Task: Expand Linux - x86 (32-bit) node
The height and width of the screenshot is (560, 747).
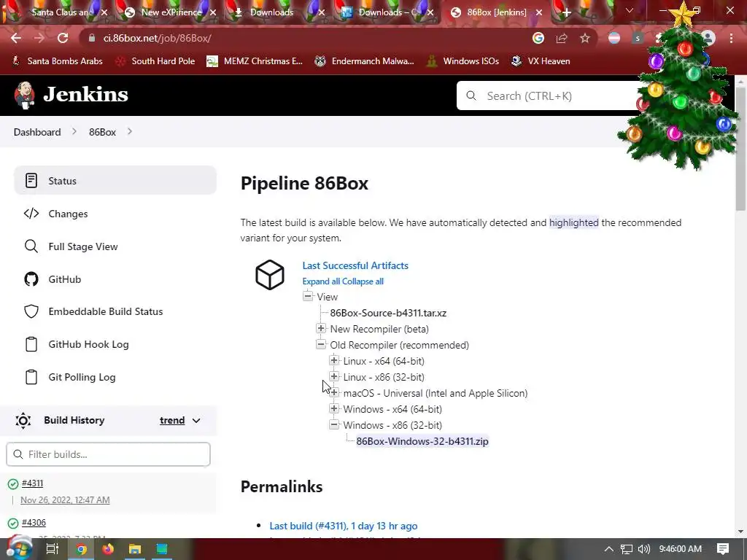Action: pos(334,377)
